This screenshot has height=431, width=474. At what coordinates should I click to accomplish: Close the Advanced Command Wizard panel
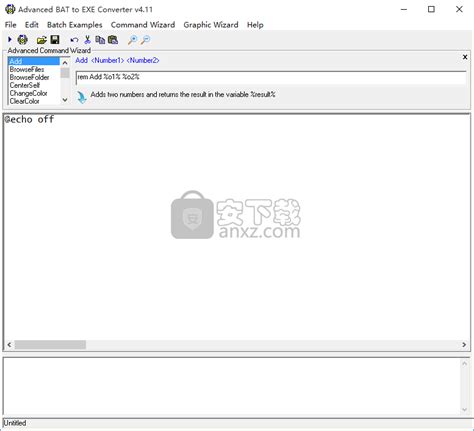point(465,57)
